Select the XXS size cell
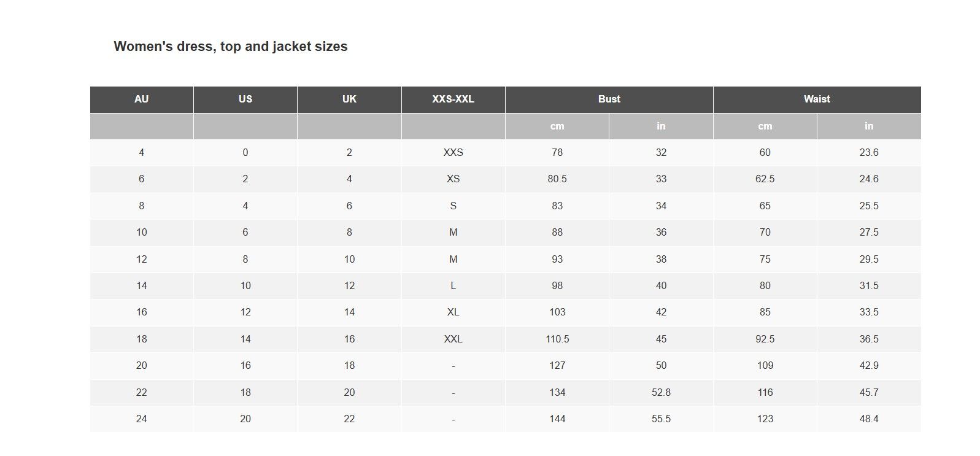The image size is (980, 456). pyautogui.click(x=453, y=153)
